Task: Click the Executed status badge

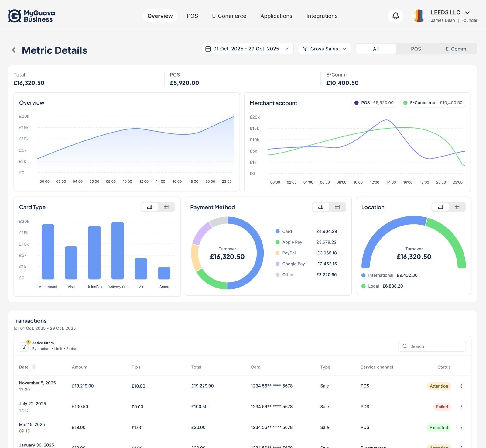Action: [x=439, y=427]
